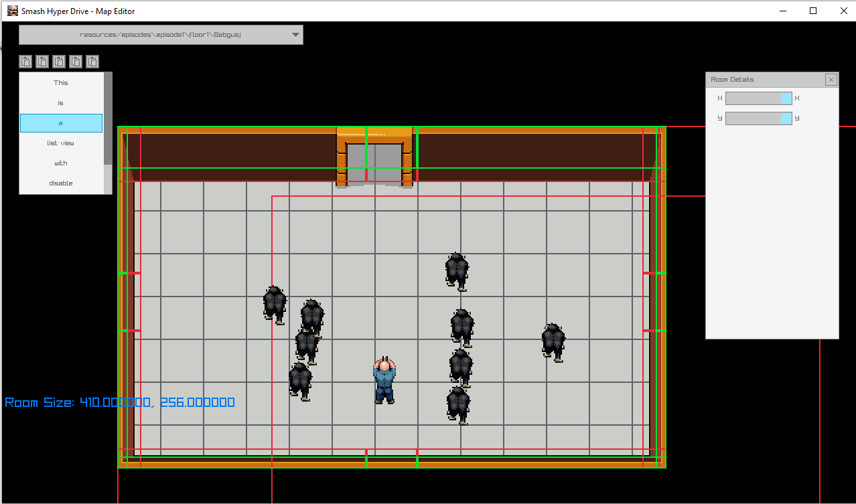
Task: Click the dropdown arrow beside Bebgusj path
Action: (295, 35)
